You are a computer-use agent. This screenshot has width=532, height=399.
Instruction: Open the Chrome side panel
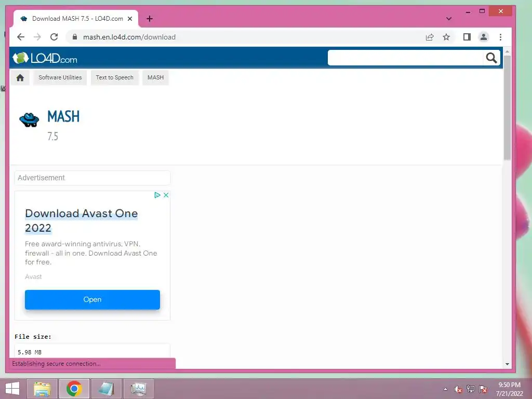point(467,37)
